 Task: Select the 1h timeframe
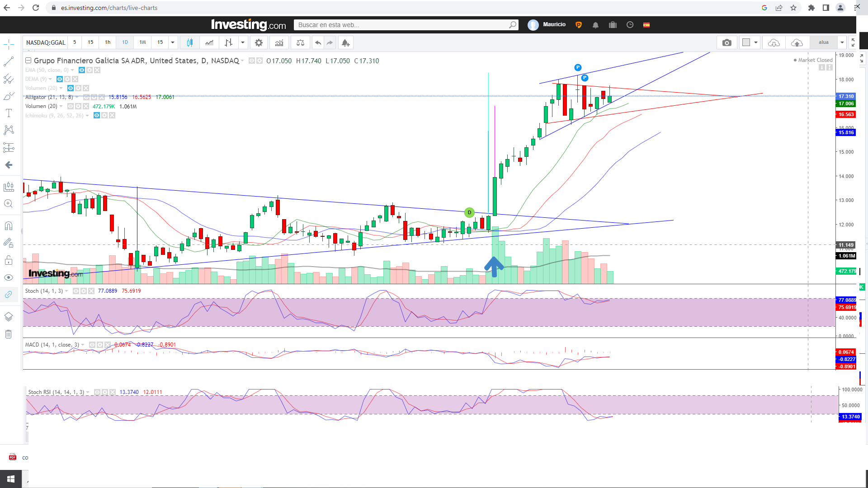pyautogui.click(x=108, y=42)
